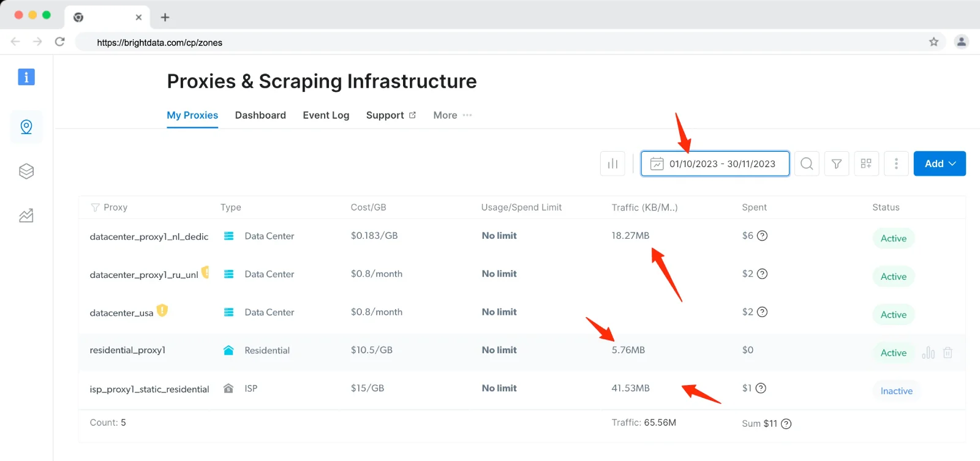Delete residential_proxy1 using trash icon
This screenshot has width=980, height=461.
pos(948,353)
